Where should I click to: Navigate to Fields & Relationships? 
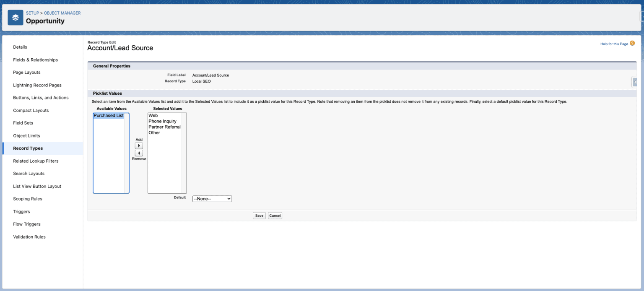click(x=36, y=60)
